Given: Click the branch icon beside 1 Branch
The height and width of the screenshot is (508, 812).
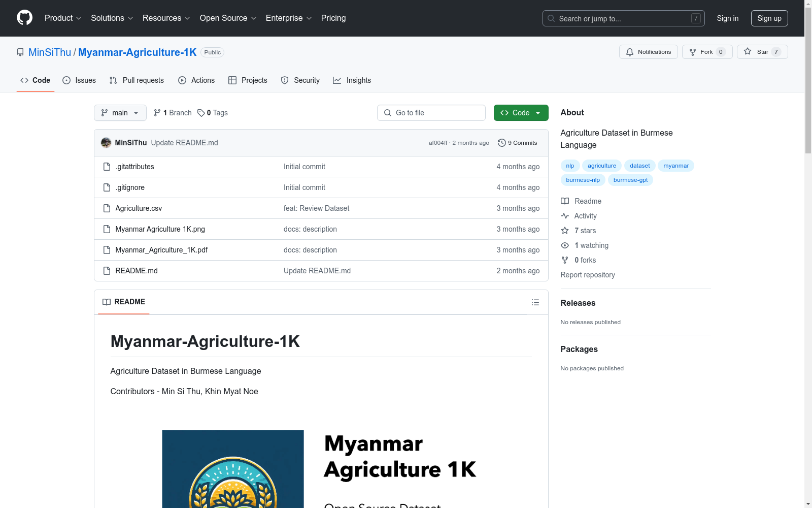Looking at the screenshot, I should (x=157, y=113).
